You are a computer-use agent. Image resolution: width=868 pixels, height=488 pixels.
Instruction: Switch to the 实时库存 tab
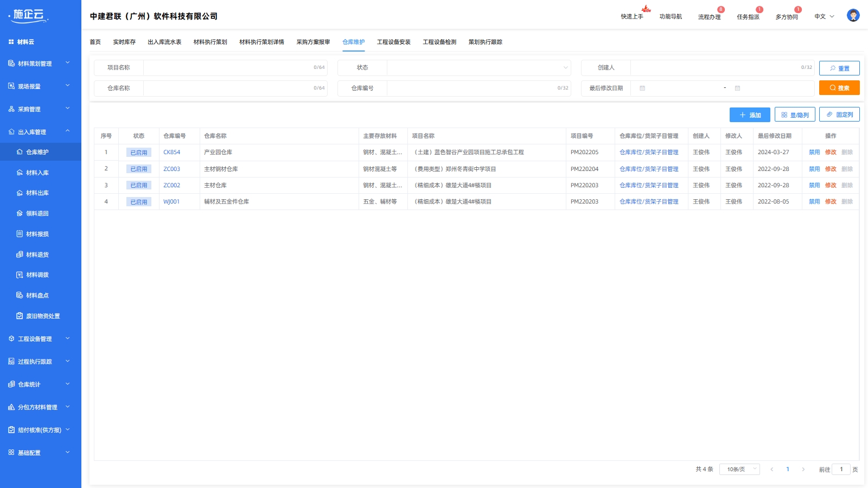coord(124,42)
